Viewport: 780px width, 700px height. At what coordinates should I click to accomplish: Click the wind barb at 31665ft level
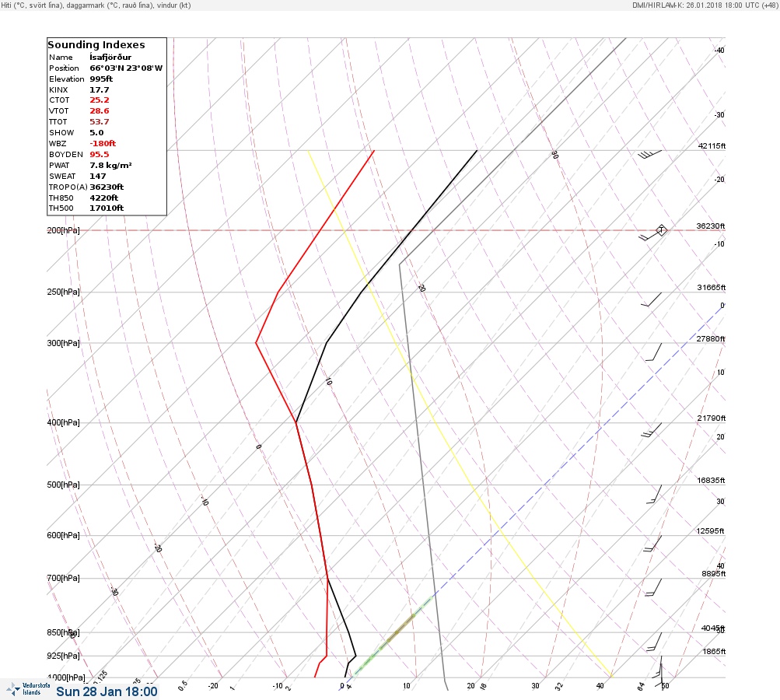(652, 299)
